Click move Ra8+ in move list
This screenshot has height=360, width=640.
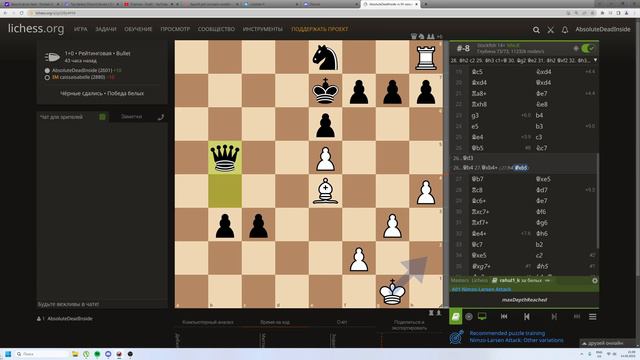click(x=480, y=93)
